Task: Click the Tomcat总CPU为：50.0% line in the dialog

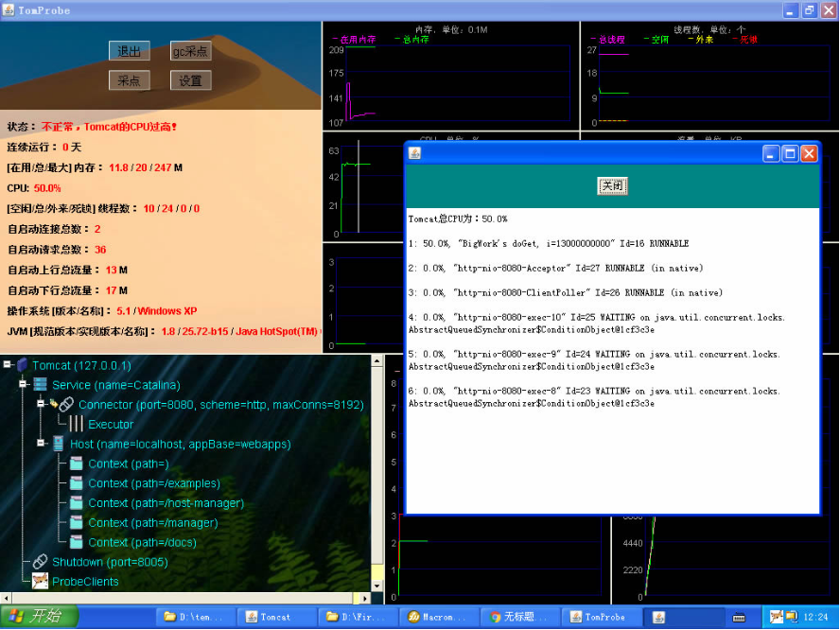Action: pos(458,219)
